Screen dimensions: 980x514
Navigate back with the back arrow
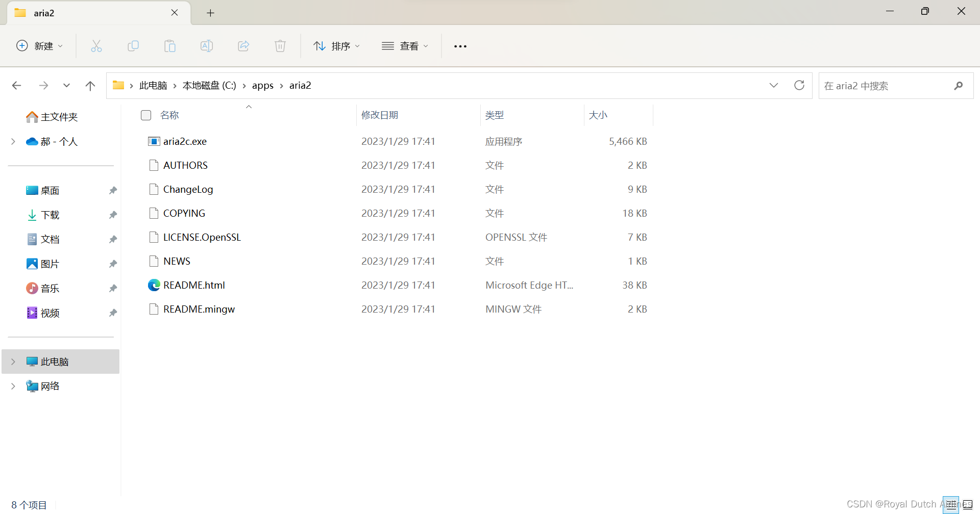[x=16, y=85]
